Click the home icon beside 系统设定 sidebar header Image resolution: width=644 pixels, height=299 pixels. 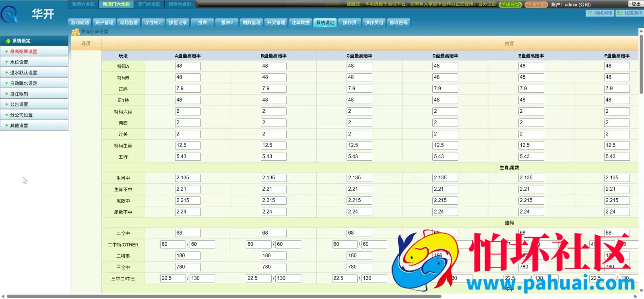click(8, 41)
